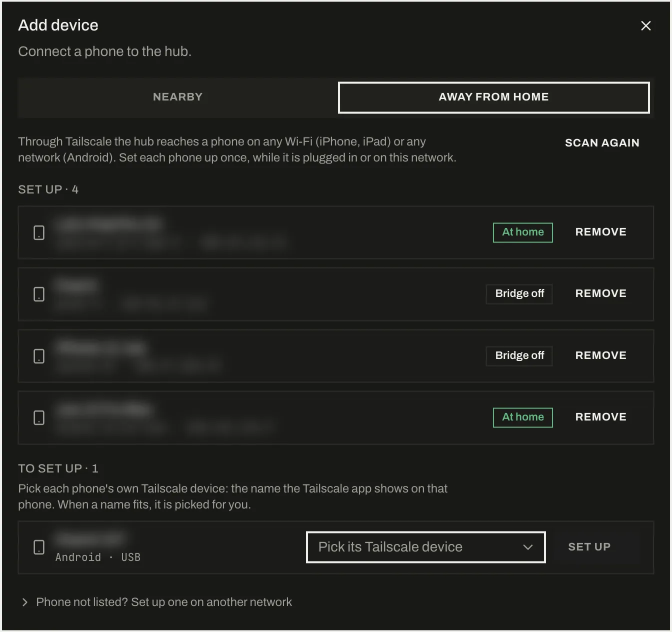672x632 pixels.
Task: Remove the last device in the set-up list
Action: 600,417
